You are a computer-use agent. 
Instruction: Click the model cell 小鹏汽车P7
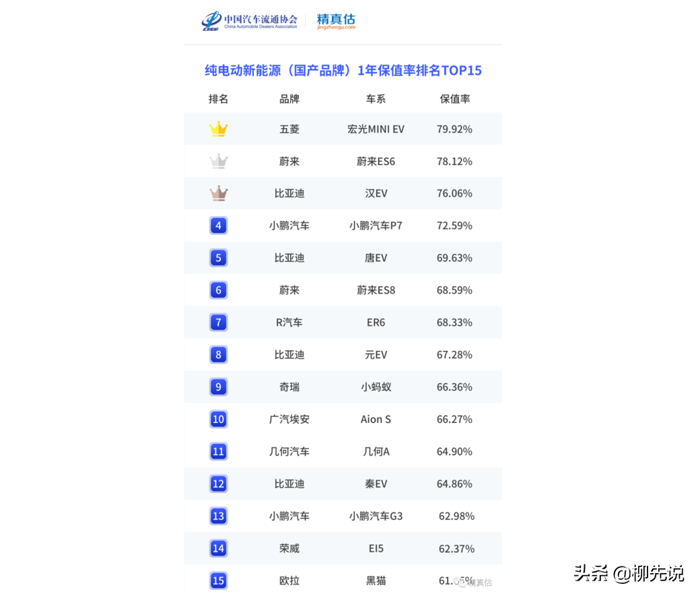coord(376,226)
